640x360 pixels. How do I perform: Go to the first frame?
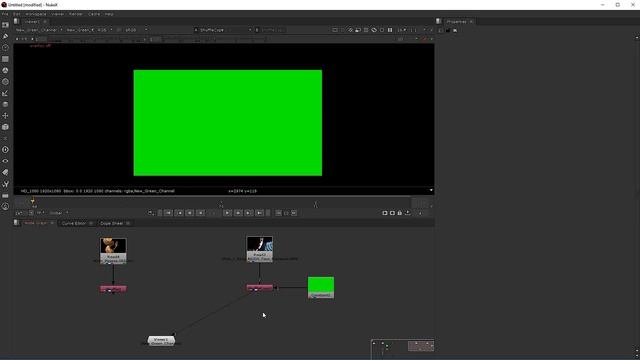coord(169,213)
